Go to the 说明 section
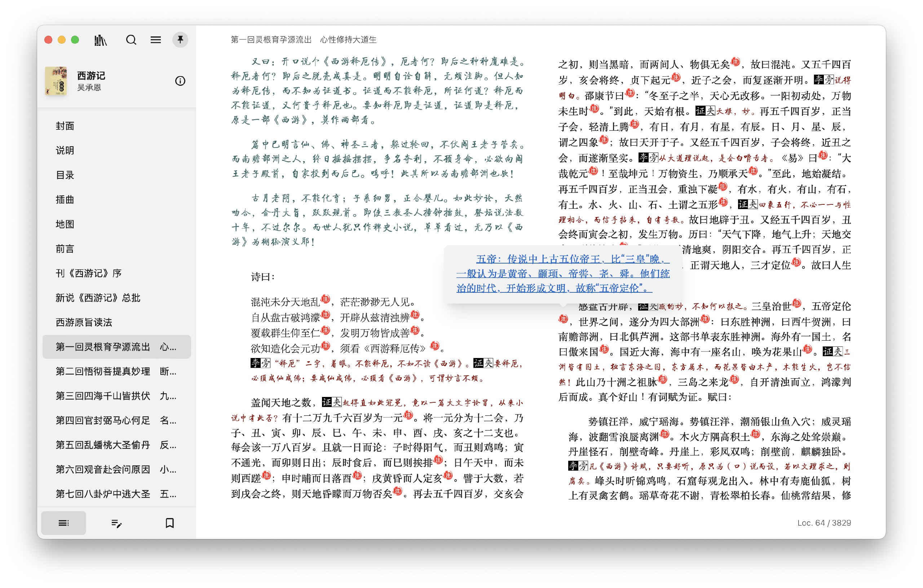The image size is (923, 588). pyautogui.click(x=116, y=151)
